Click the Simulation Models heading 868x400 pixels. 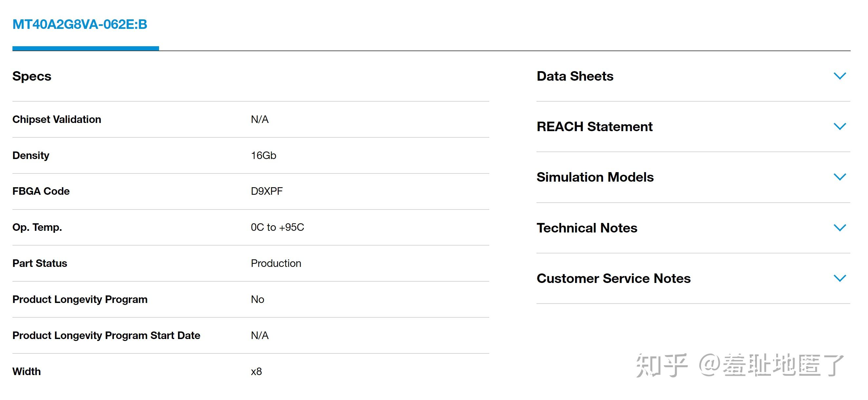[595, 177]
